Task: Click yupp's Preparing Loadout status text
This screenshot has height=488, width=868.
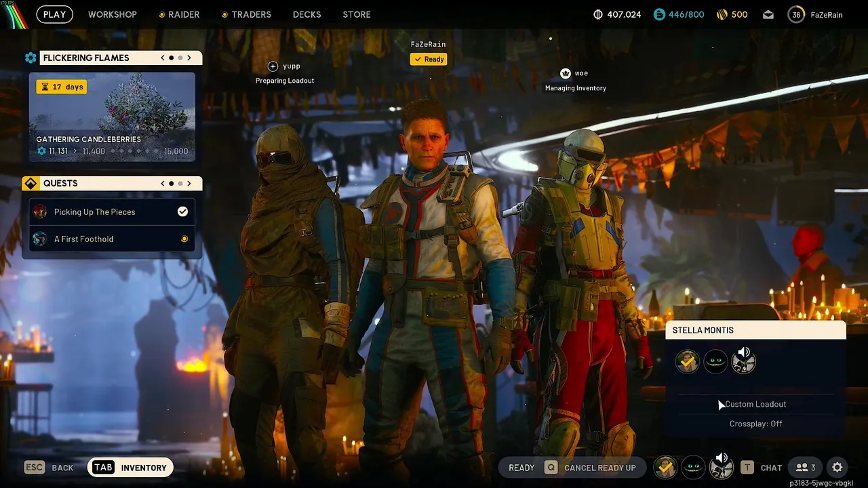Action: [x=285, y=81]
